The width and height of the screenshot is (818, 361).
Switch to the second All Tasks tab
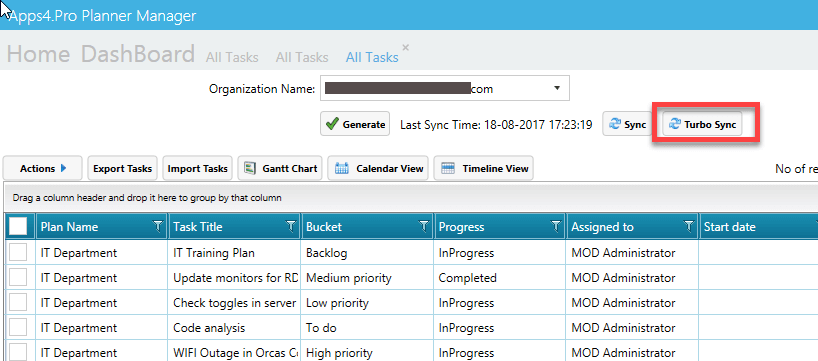[302, 57]
